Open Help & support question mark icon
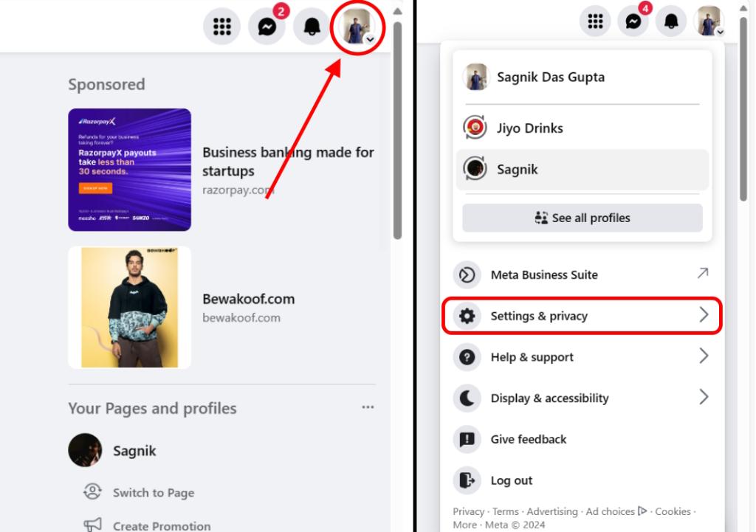 point(467,357)
